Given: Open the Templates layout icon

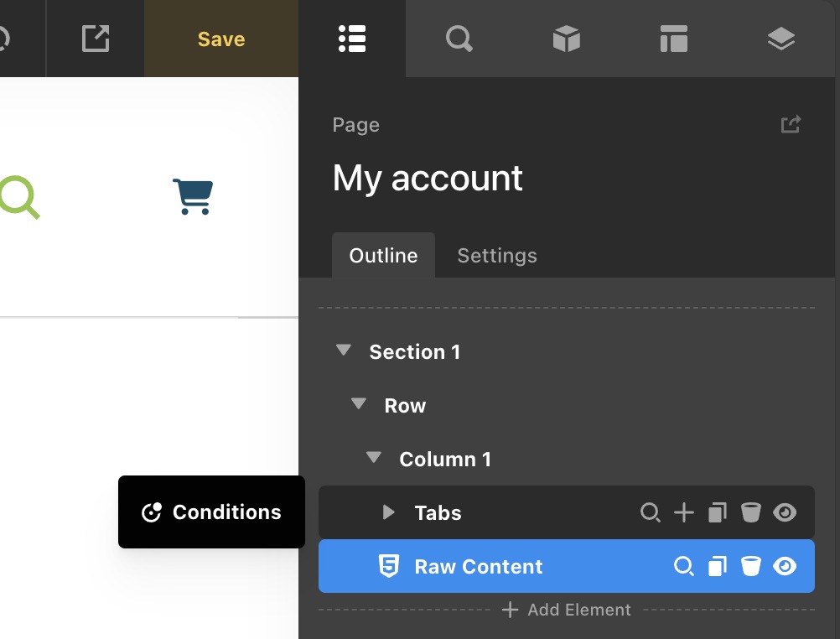Looking at the screenshot, I should (x=674, y=39).
